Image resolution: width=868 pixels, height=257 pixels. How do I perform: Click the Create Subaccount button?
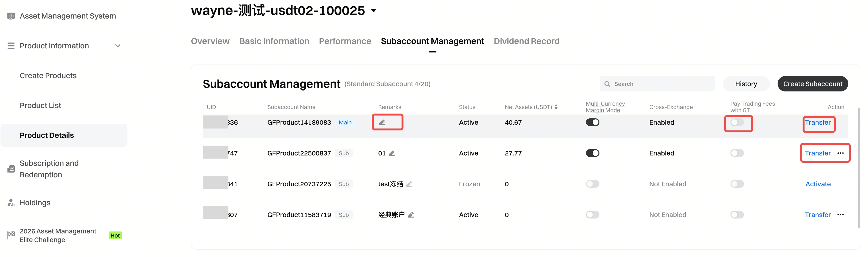click(812, 84)
